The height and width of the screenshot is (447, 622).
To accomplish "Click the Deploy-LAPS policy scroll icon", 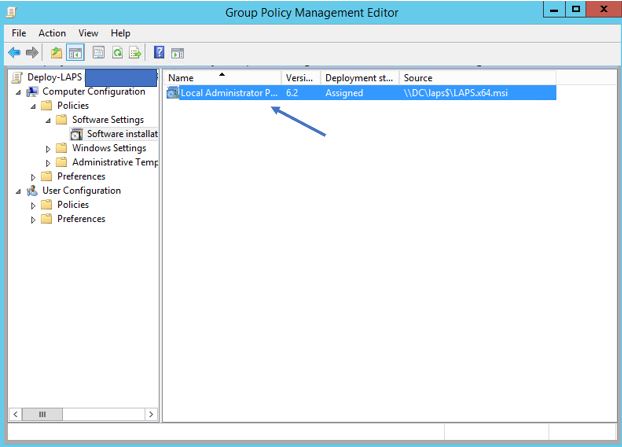I will click(17, 77).
